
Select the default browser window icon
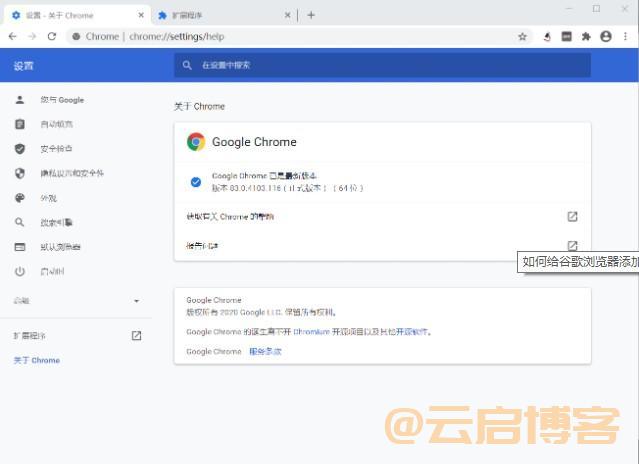(20, 247)
